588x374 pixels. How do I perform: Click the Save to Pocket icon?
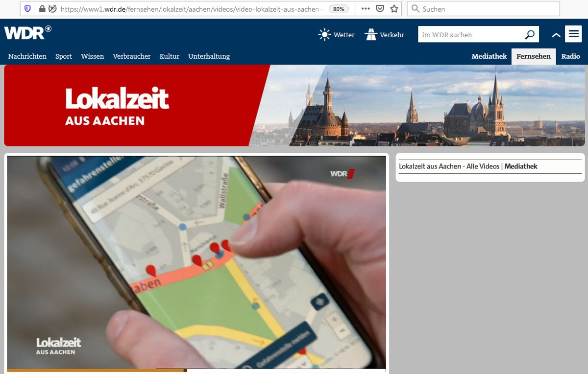click(x=380, y=9)
